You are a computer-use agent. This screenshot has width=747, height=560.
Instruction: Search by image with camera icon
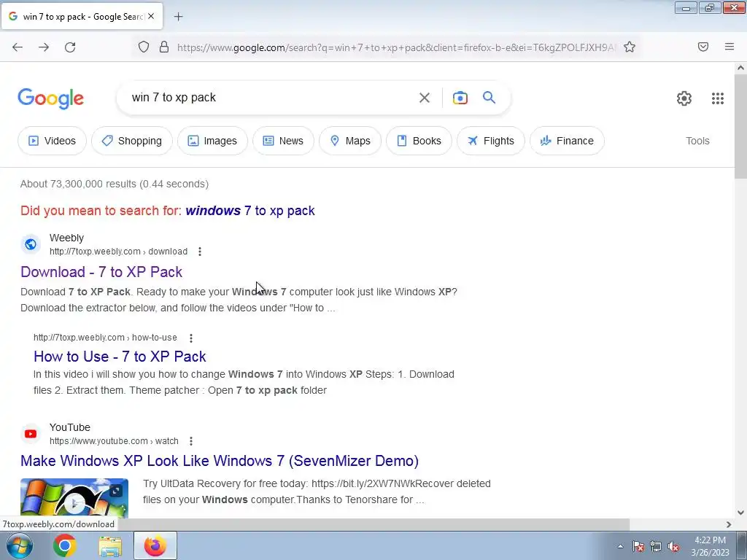click(460, 98)
